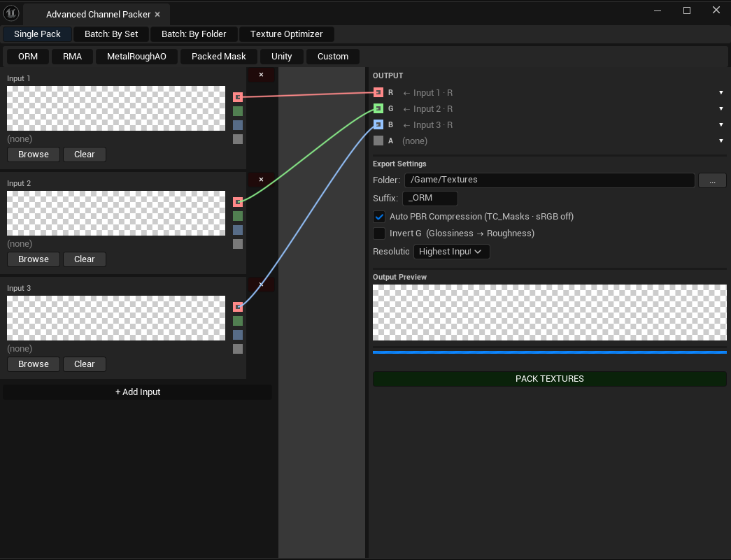Click Input 3 alpha channel pin
The width and height of the screenshot is (731, 560).
tap(238, 348)
